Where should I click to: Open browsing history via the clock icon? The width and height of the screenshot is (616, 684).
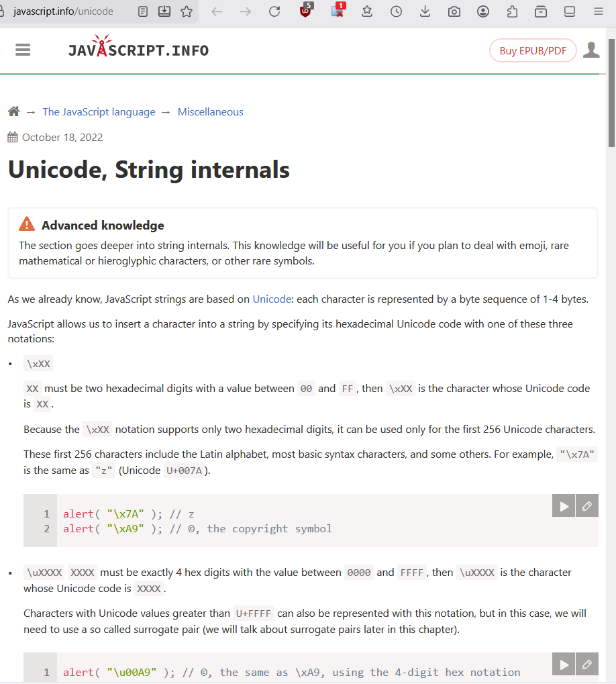point(396,11)
